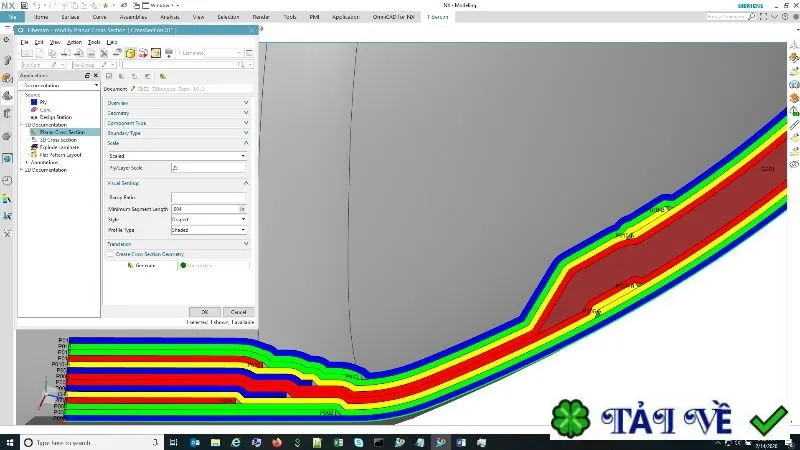Click the Explode Laminate tree icon

(34, 147)
